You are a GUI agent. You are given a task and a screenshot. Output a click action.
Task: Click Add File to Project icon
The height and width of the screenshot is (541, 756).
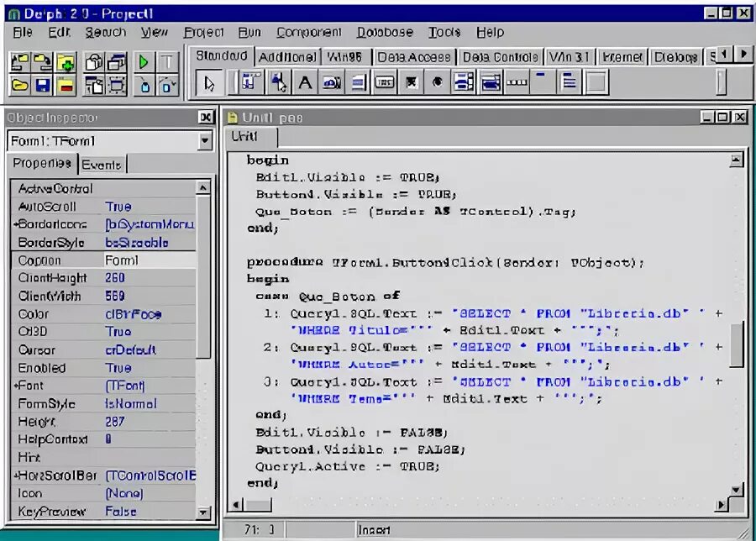pyautogui.click(x=66, y=62)
